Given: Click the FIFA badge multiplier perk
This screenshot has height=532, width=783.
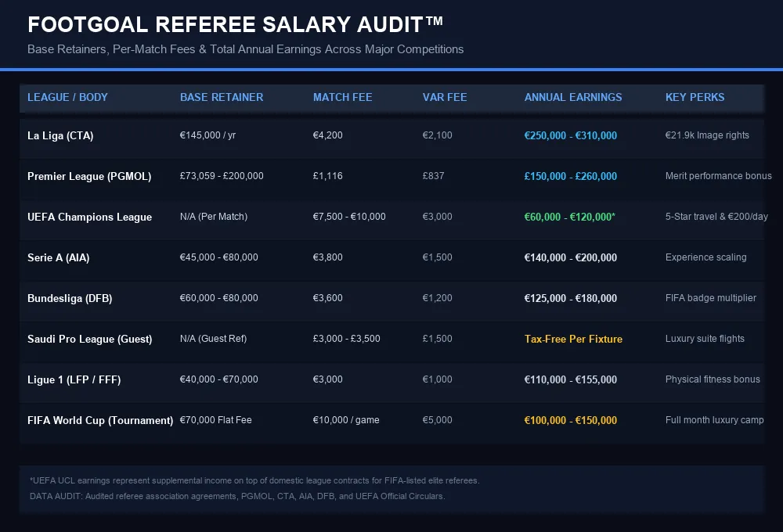Looking at the screenshot, I should click(x=711, y=298).
